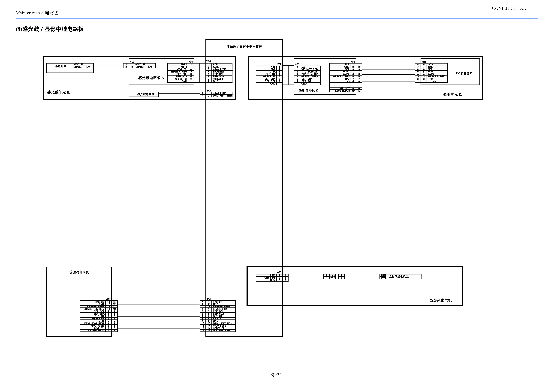Click 'SDA' signal in T/C sensor box

(431, 64)
